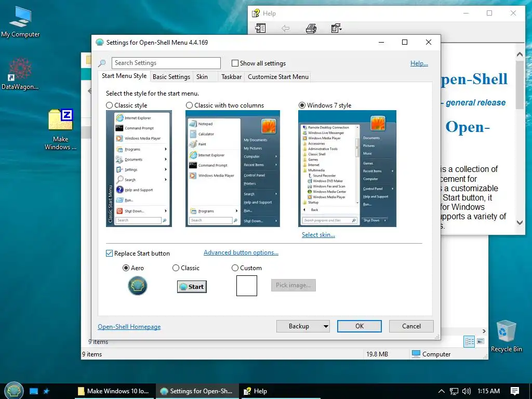Open the Options dropdown in Help toolbar
Screen dimensions: 532x399
click(337, 28)
